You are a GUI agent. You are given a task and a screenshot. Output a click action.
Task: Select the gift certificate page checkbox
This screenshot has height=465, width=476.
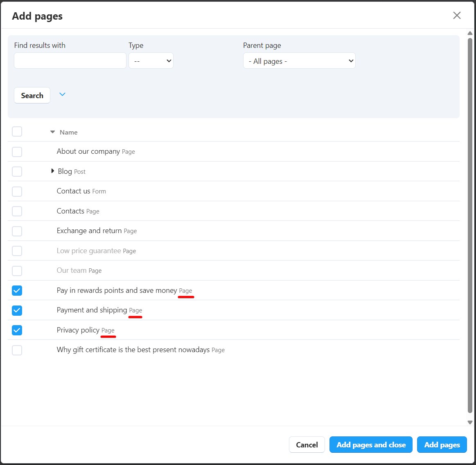(17, 350)
